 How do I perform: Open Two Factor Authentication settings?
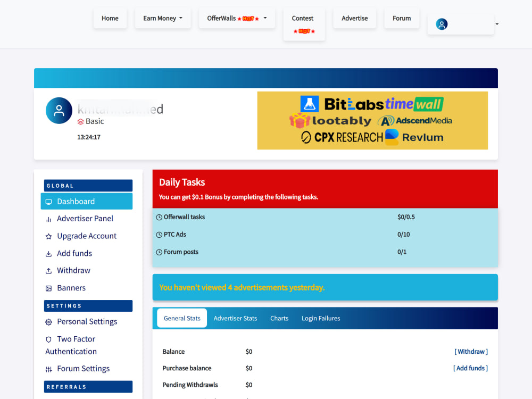pyautogui.click(x=71, y=345)
